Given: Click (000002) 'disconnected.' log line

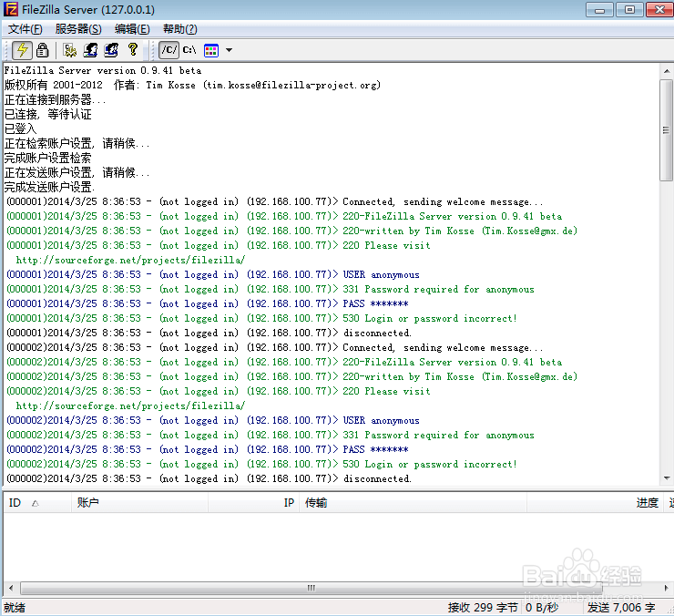Looking at the screenshot, I should pyautogui.click(x=209, y=478).
